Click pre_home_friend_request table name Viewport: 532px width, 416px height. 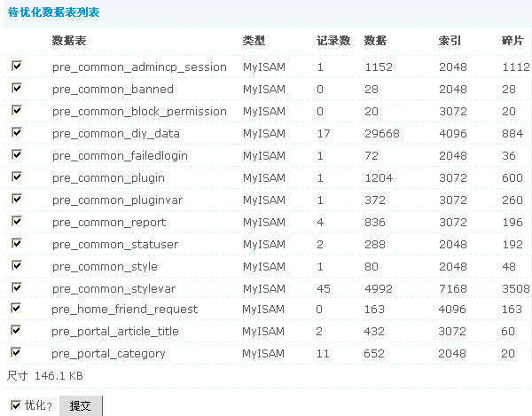[x=125, y=309]
